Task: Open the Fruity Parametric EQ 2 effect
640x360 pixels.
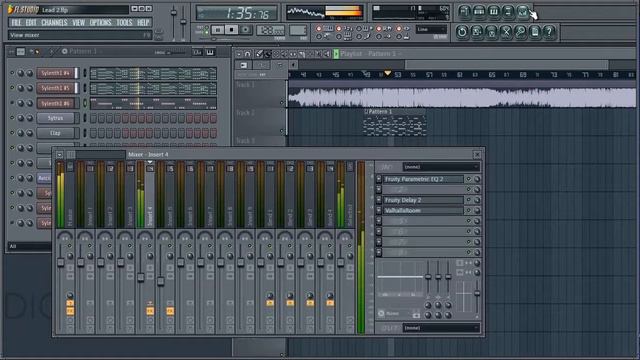Action: 423,179
